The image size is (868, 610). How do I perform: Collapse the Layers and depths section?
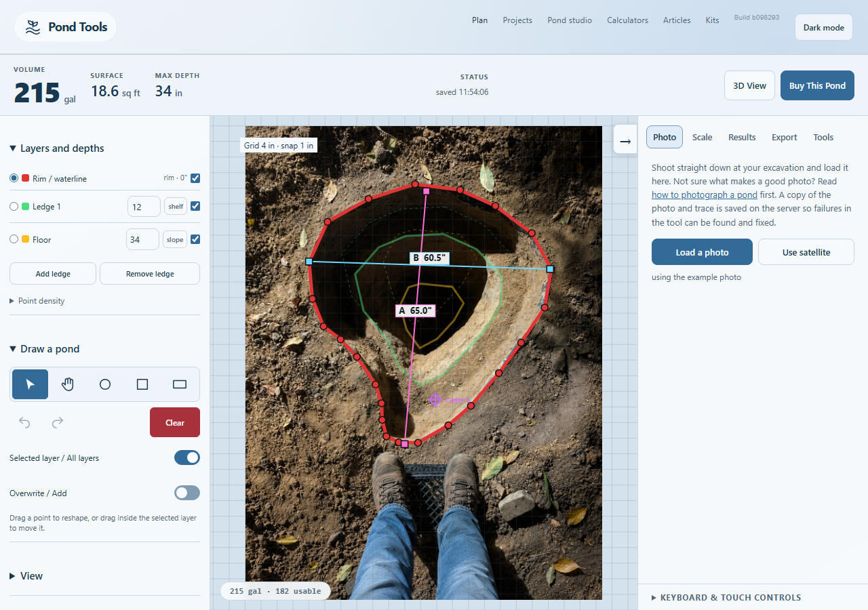point(57,148)
